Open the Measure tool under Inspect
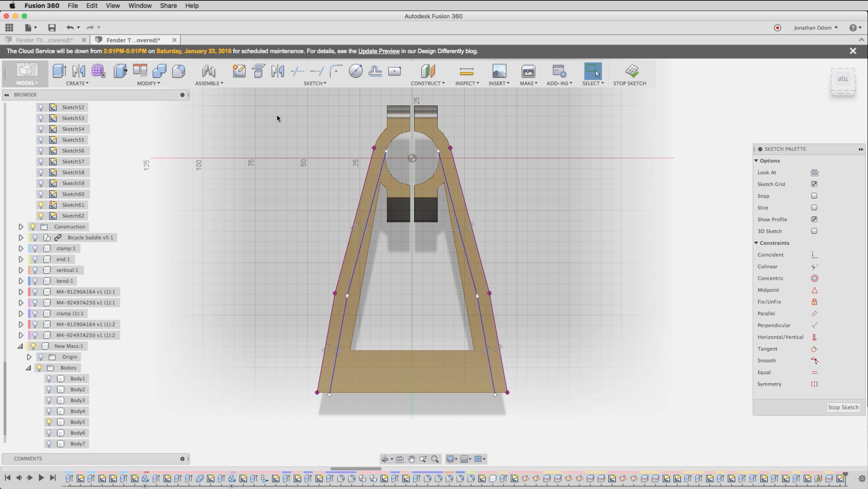868x489 pixels. [x=466, y=71]
